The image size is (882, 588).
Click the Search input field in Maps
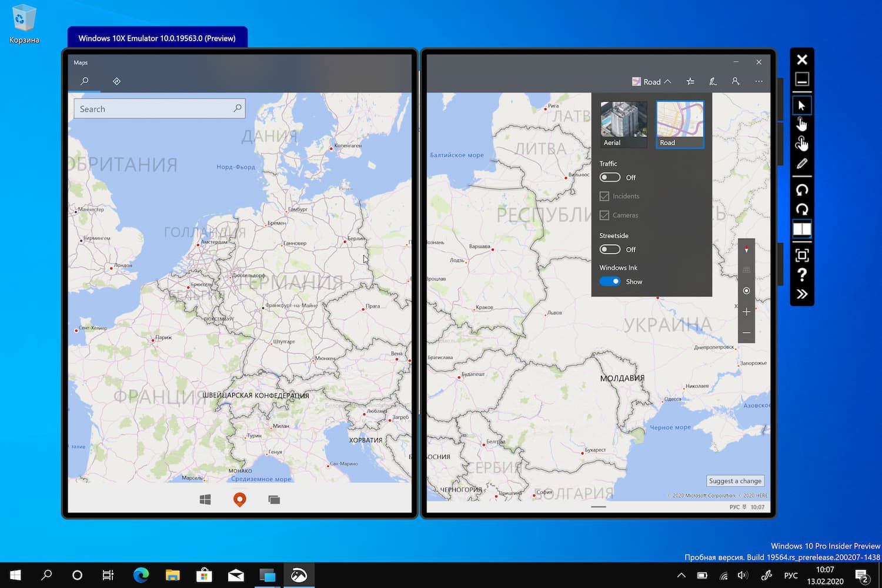pyautogui.click(x=159, y=109)
